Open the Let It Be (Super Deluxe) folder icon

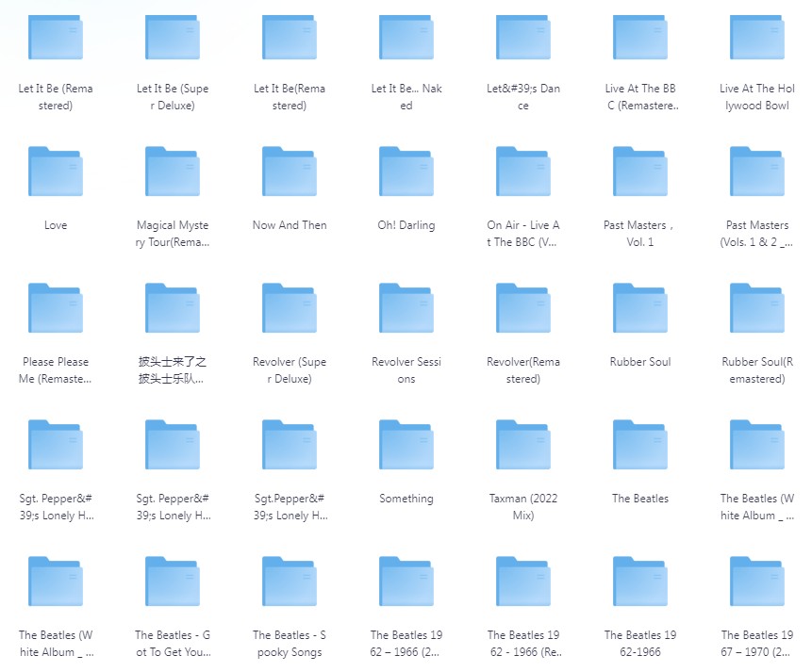[x=173, y=38]
